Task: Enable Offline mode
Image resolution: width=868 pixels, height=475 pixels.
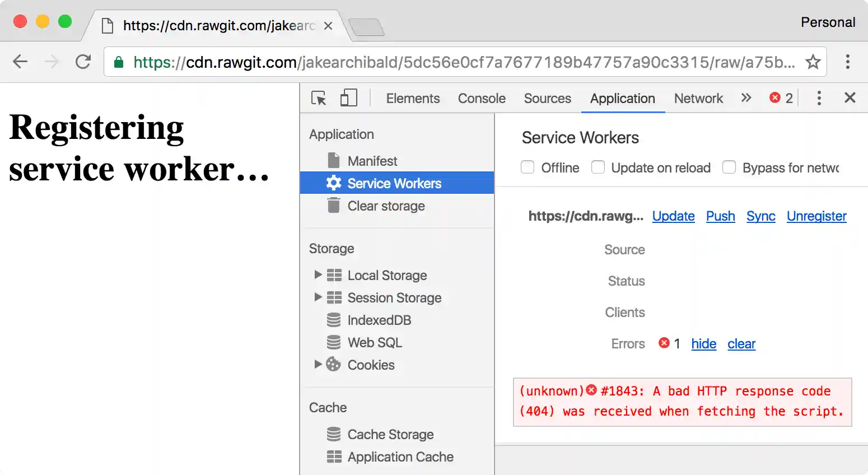Action: pos(527,167)
